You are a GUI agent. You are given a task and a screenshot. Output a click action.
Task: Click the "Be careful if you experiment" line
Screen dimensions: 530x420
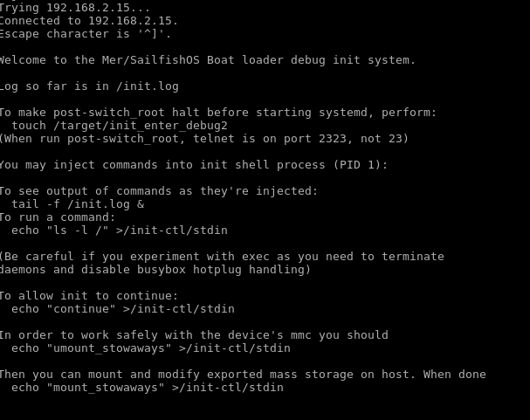[x=222, y=256]
